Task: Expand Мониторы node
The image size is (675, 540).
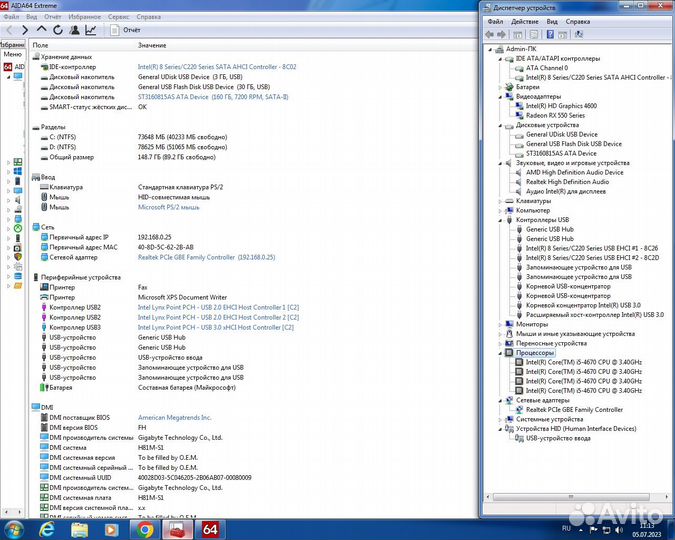Action: click(500, 324)
